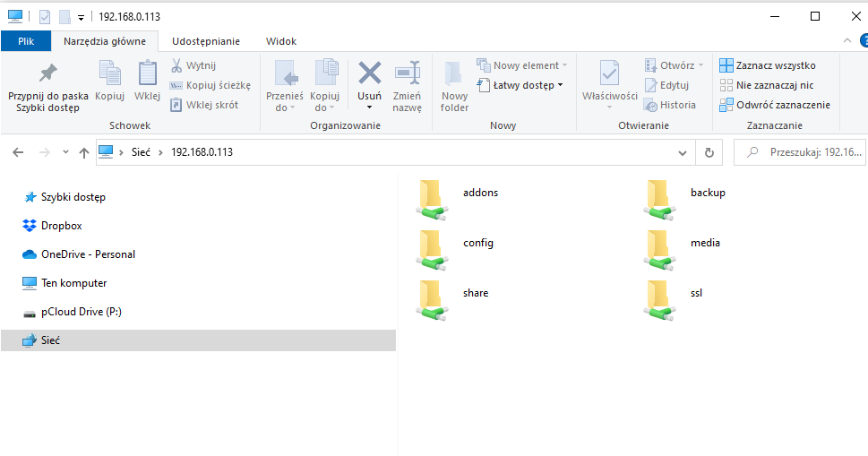The width and height of the screenshot is (868, 456).
Task: Select the addons network folder
Action: tap(458, 200)
